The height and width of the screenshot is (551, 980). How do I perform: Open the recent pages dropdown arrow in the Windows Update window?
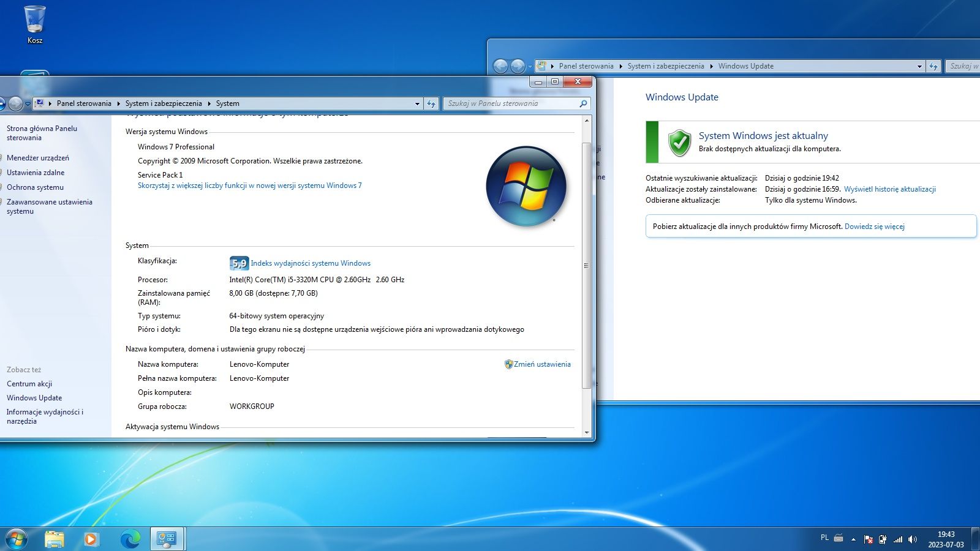pyautogui.click(x=530, y=67)
